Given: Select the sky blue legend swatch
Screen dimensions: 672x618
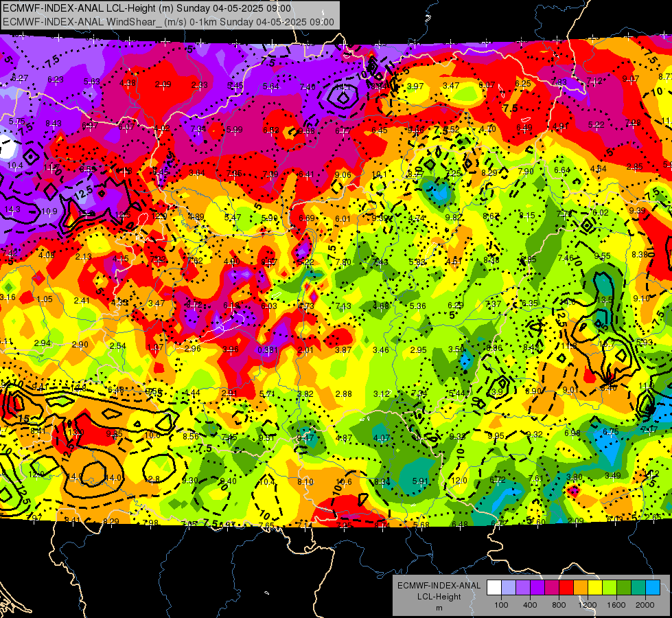Looking at the screenshot, I should pyautogui.click(x=653, y=588).
